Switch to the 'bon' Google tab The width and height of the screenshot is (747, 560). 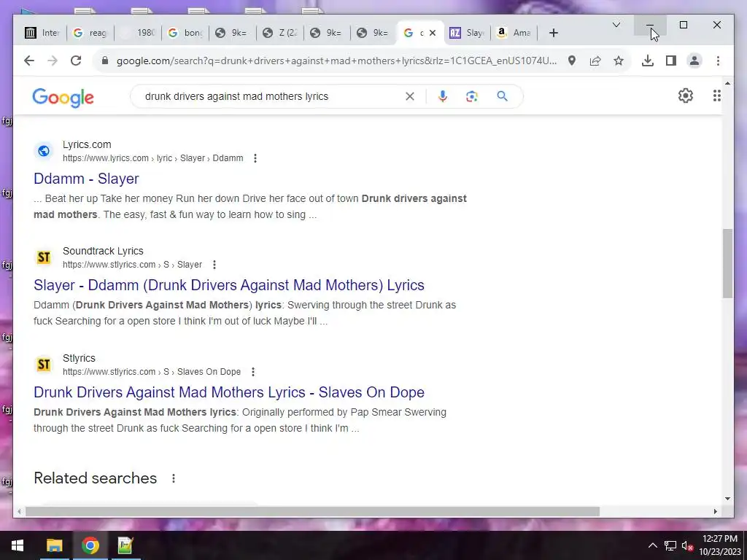(x=185, y=33)
